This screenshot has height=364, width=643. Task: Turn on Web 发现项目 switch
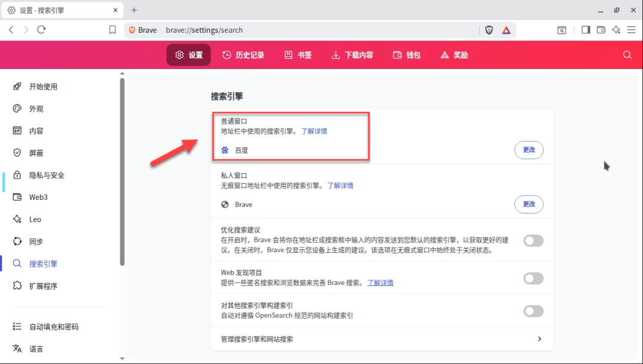click(533, 278)
